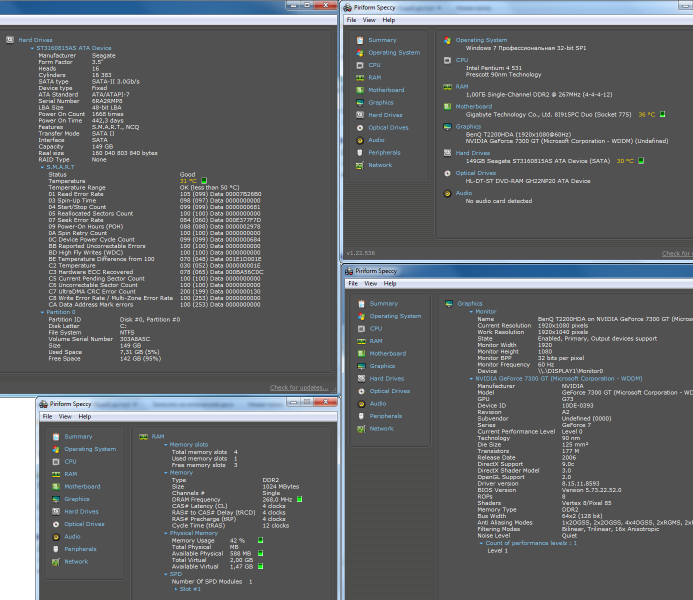This screenshot has width=693, height=600.
Task: Click Motherboard heading link in summary content pane
Action: (474, 106)
